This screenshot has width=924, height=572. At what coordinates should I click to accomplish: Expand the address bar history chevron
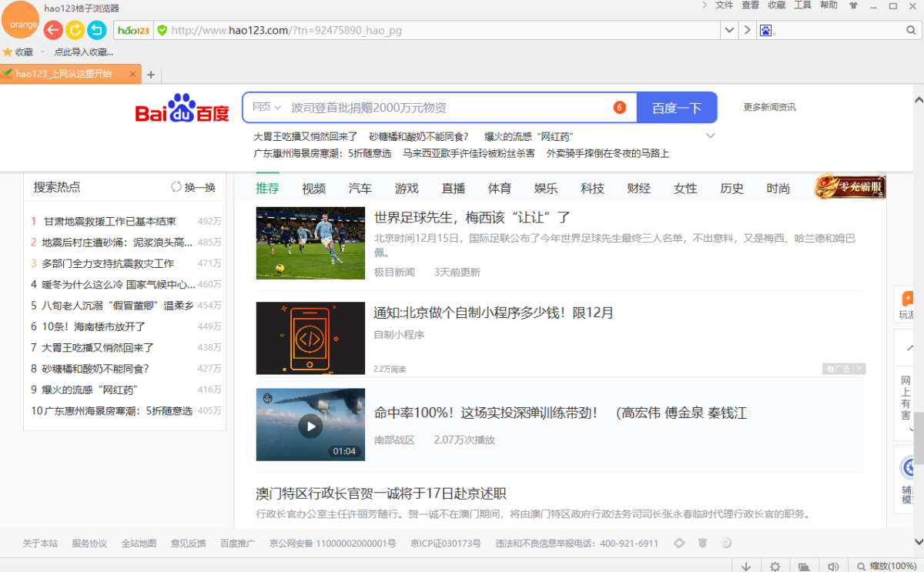tap(728, 30)
